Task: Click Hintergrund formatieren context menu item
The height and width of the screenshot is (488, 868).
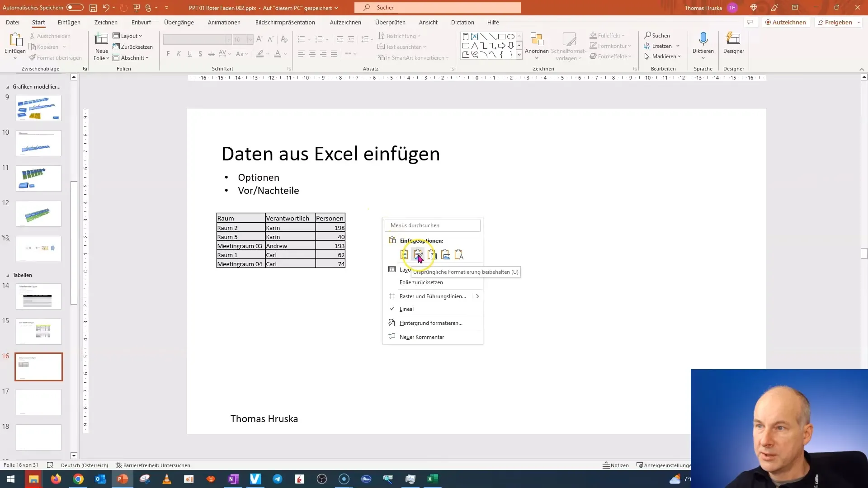Action: 431,322
